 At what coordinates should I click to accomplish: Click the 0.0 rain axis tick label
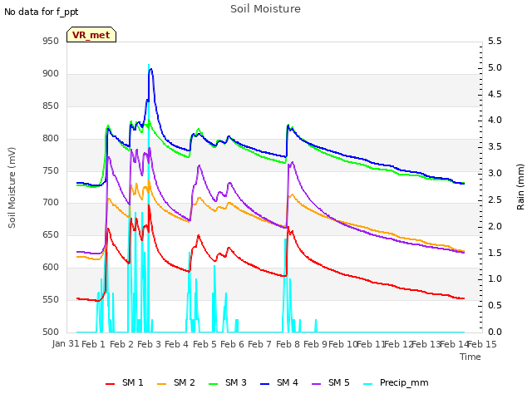(495, 332)
